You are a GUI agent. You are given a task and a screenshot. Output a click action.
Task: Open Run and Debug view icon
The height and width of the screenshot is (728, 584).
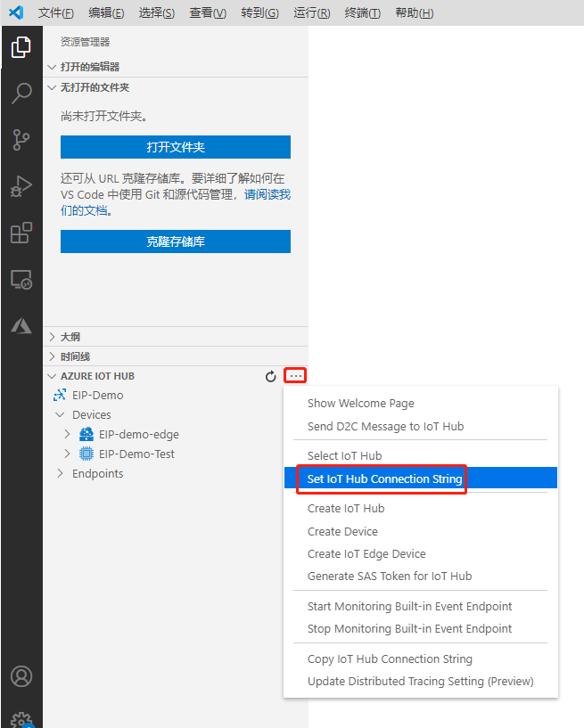tap(21, 186)
